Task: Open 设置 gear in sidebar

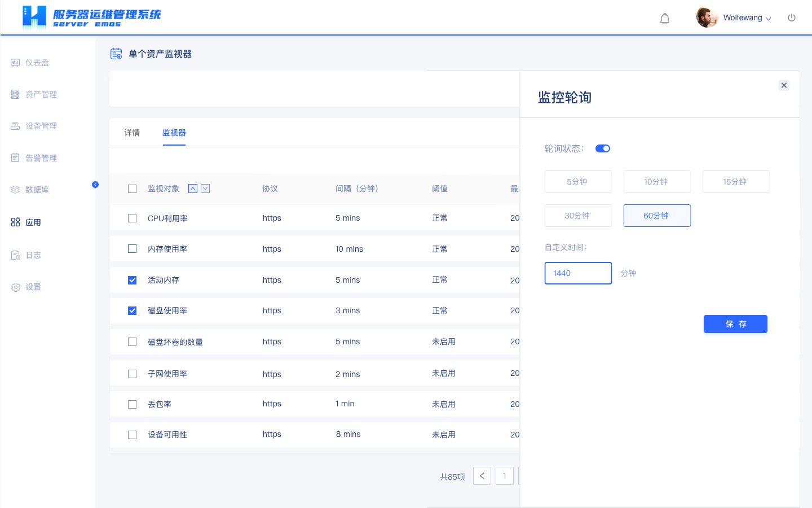Action: point(16,287)
